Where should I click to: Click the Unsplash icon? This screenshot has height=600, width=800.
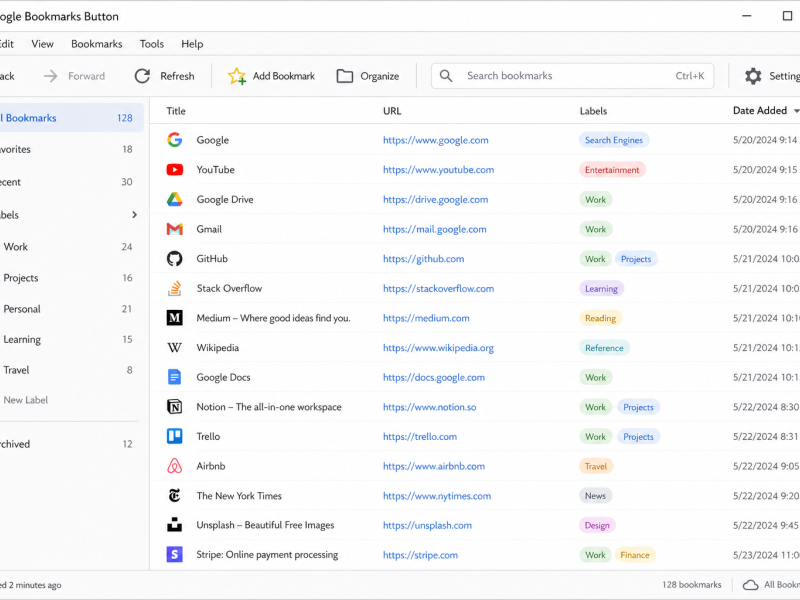(174, 525)
